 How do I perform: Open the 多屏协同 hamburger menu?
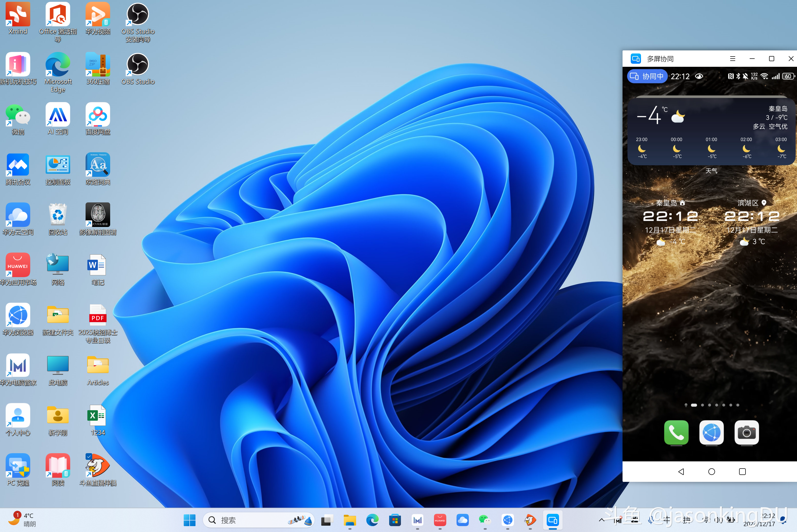[x=732, y=59]
